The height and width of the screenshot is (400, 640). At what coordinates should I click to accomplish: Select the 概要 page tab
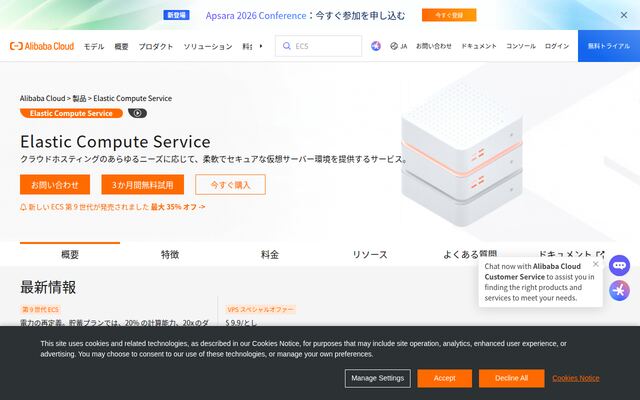click(70, 254)
